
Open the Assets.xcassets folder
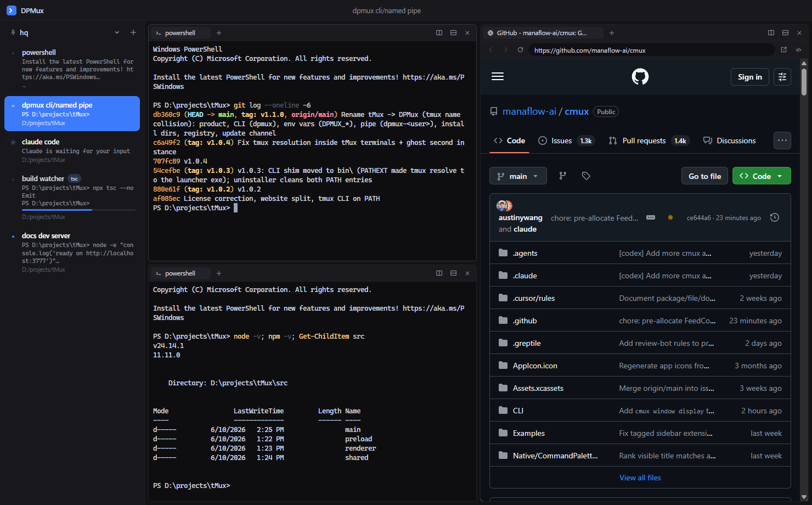pyautogui.click(x=538, y=388)
